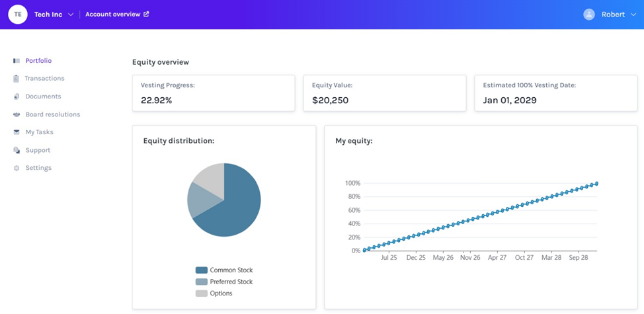Screen dimensions: 644x314
Task: Open the Robert user menu chevron
Action: pyautogui.click(x=633, y=15)
